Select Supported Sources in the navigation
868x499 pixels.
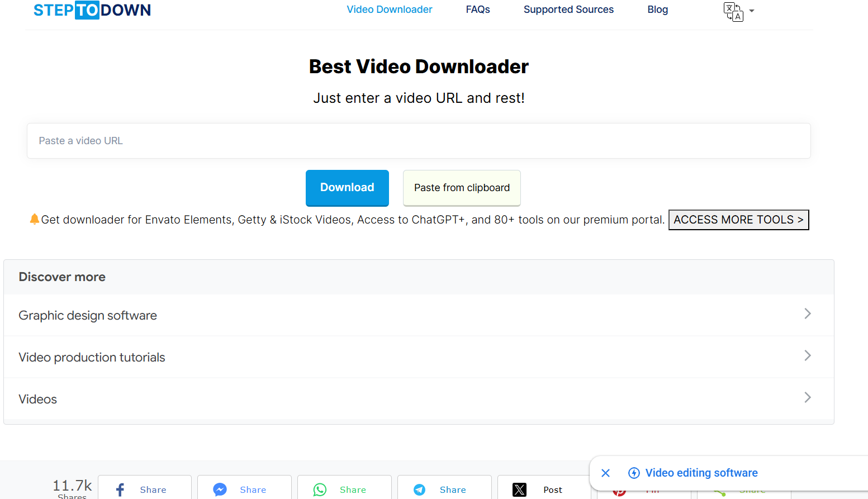pos(568,9)
